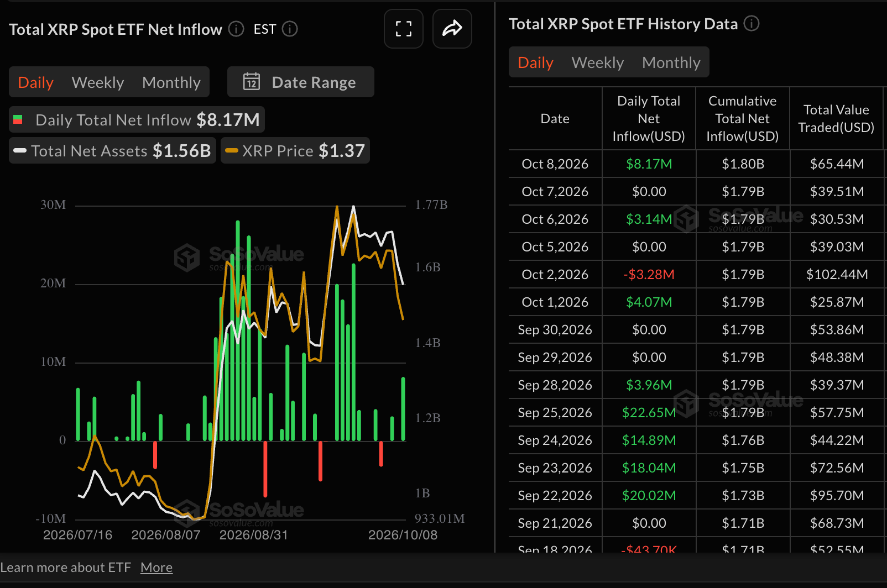887x588 pixels.
Task: Select the Sep 25,2026 date cell
Action: [x=555, y=413]
